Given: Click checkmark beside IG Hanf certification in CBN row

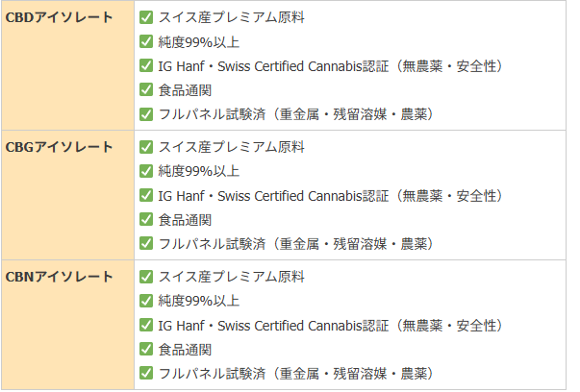Looking at the screenshot, I should 146,325.
